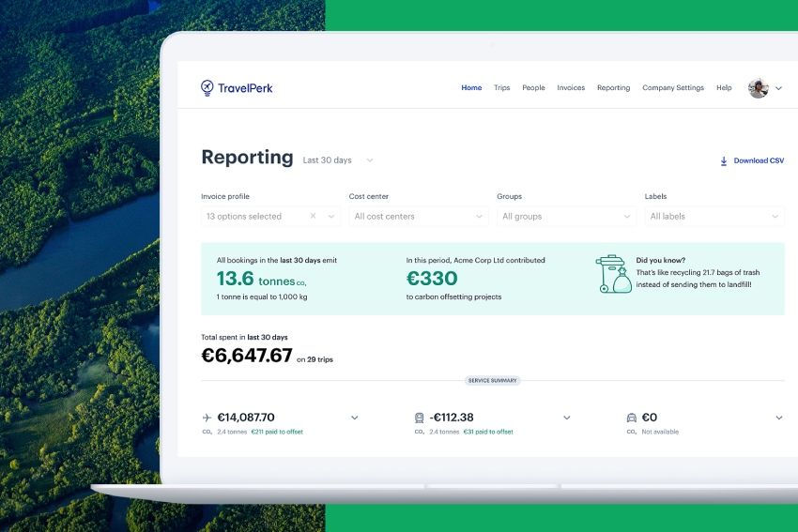The width and height of the screenshot is (798, 532).
Task: Open the user profile avatar
Action: 758,88
